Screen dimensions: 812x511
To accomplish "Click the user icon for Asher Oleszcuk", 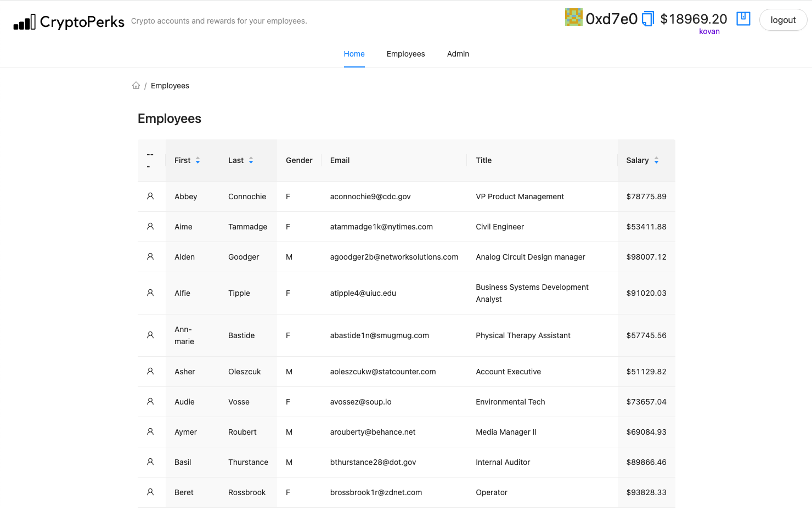I will pyautogui.click(x=150, y=371).
